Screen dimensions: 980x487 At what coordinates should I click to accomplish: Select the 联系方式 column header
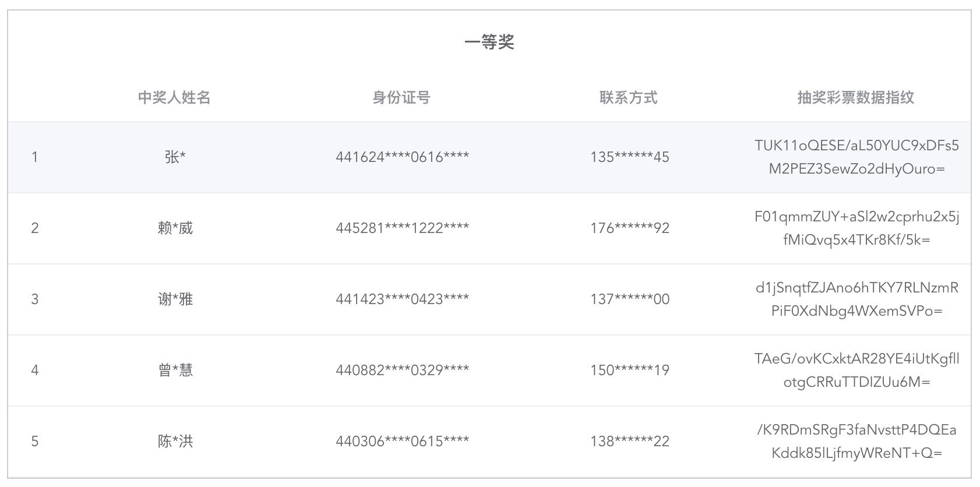coord(629,97)
